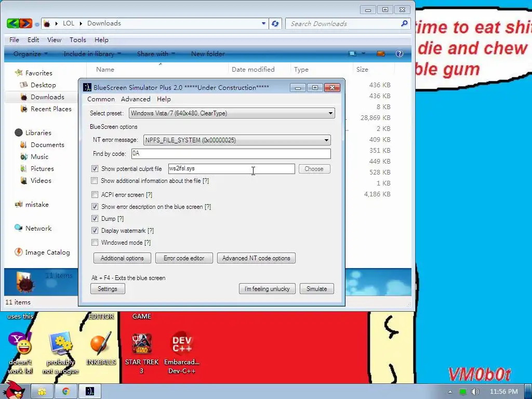Open the Tools menu in Explorer
The width and height of the screenshot is (532, 399).
pos(78,39)
